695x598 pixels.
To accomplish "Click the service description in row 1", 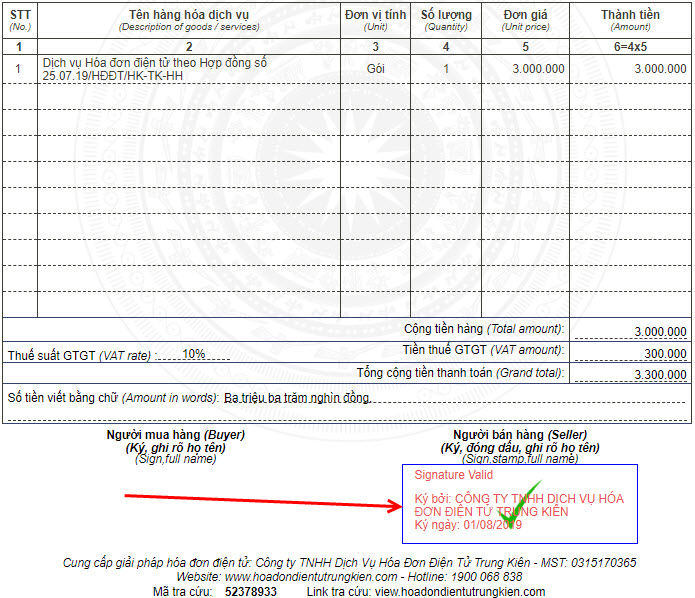I will pos(155,69).
